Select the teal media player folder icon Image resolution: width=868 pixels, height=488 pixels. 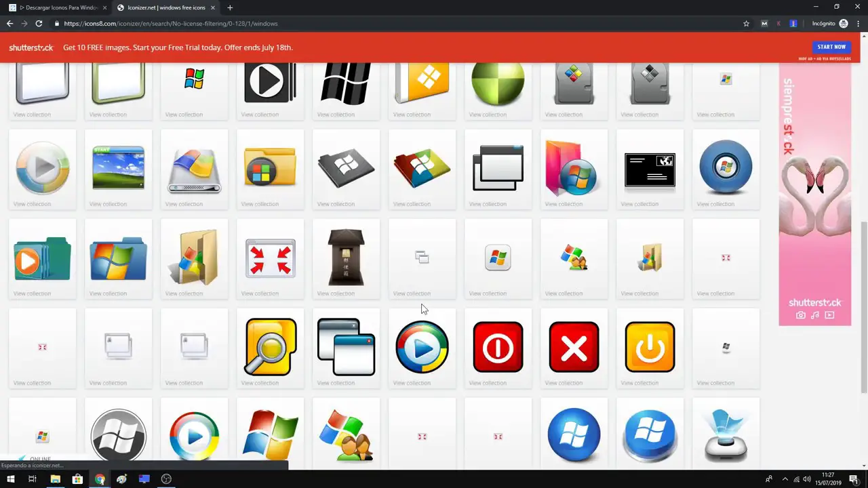[x=42, y=258]
